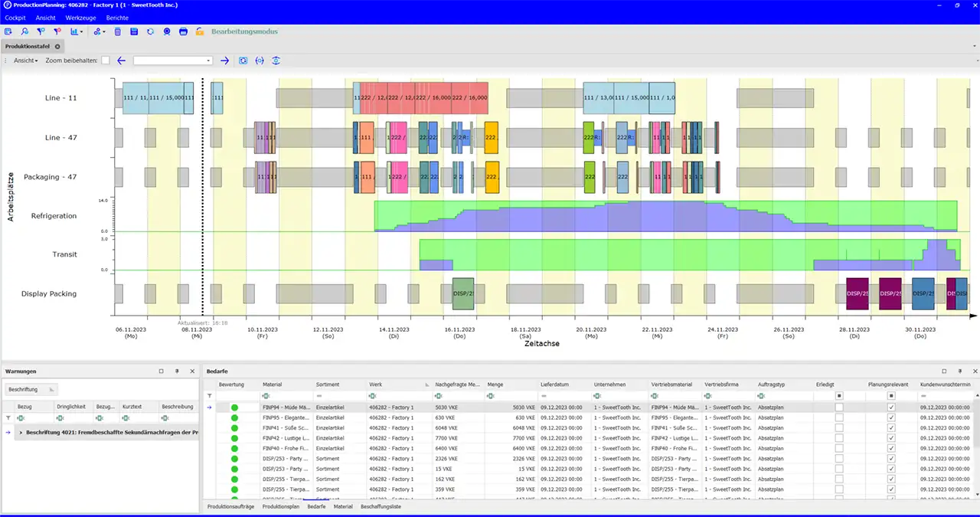Click the magnifier search icon in toolbar

[24, 31]
